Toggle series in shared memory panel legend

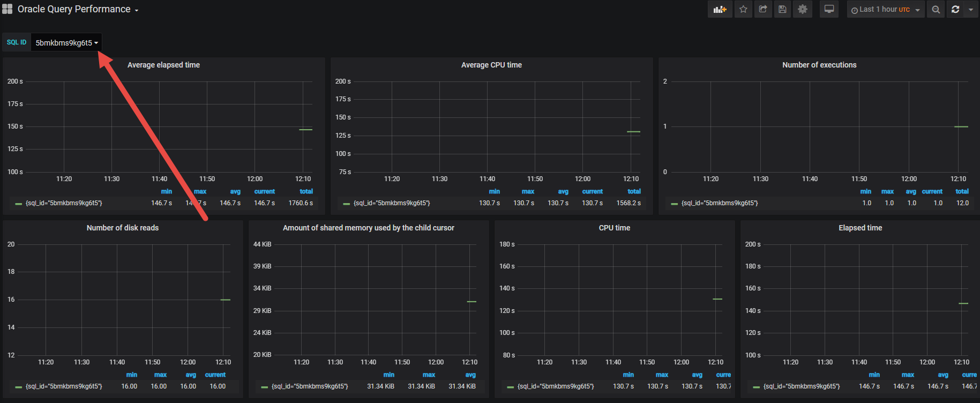[310, 386]
